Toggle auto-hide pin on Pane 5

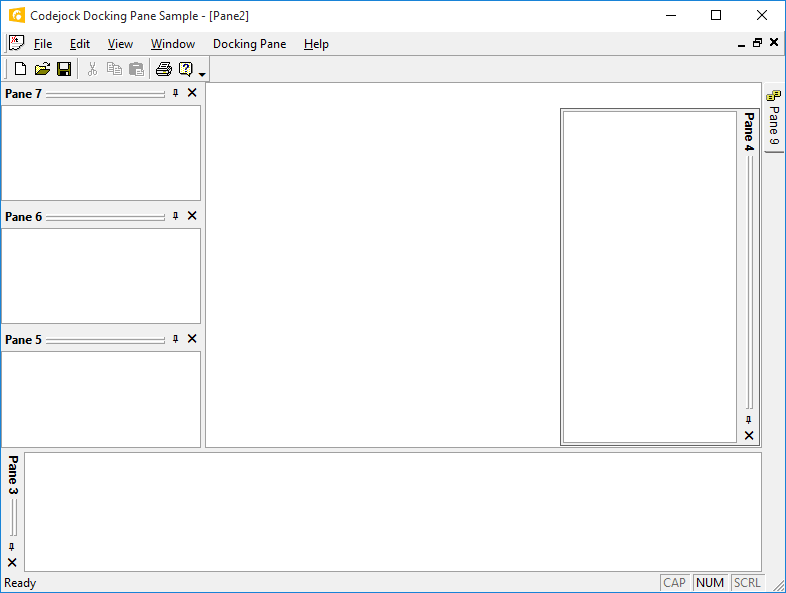pos(175,339)
